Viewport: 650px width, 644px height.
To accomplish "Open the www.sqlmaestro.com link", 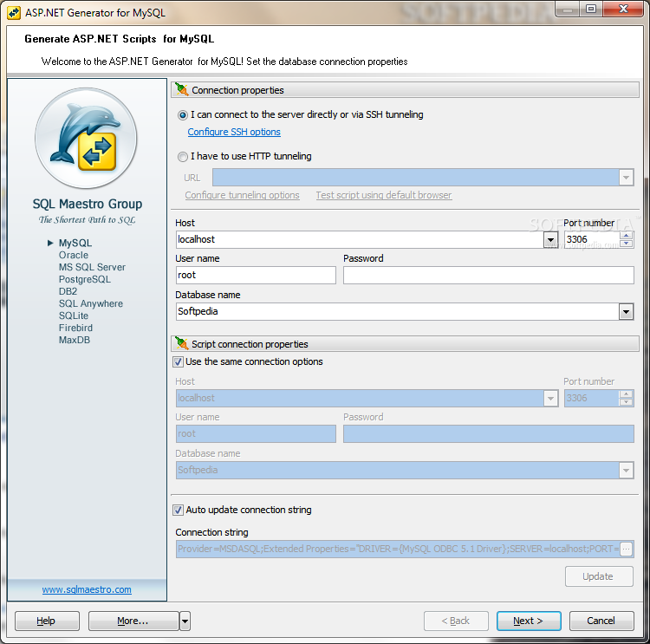I will pyautogui.click(x=87, y=589).
